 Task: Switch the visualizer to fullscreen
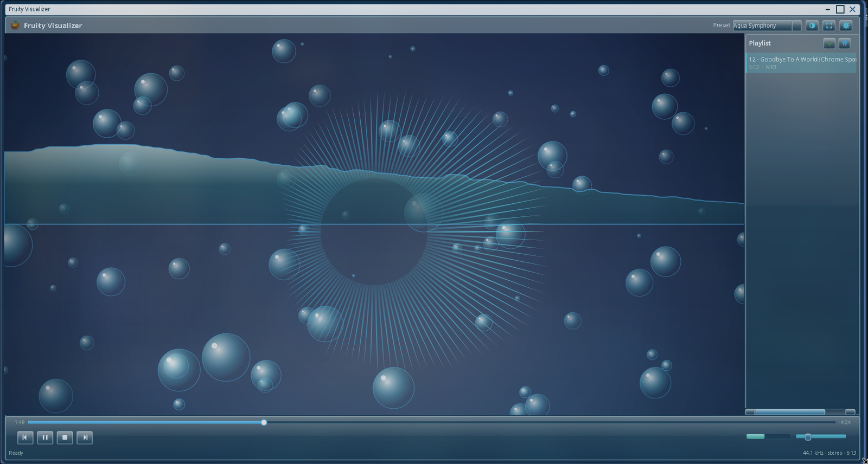[x=829, y=25]
